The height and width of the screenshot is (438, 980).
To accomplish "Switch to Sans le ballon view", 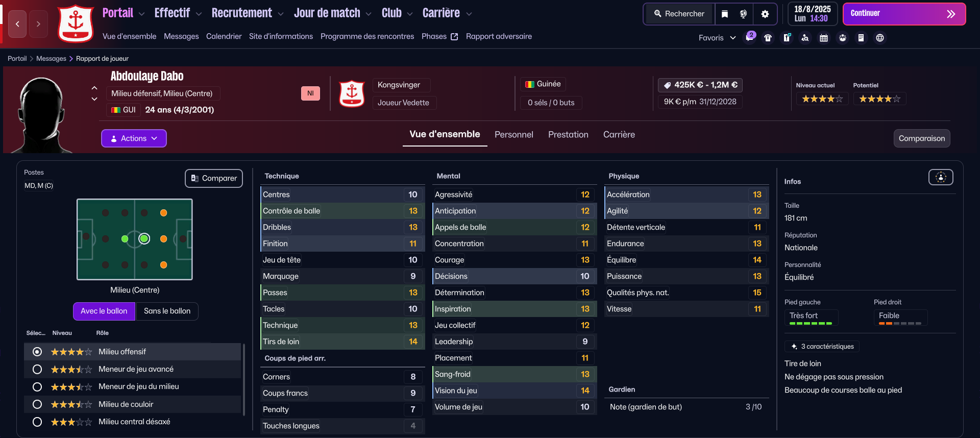I will (x=167, y=311).
